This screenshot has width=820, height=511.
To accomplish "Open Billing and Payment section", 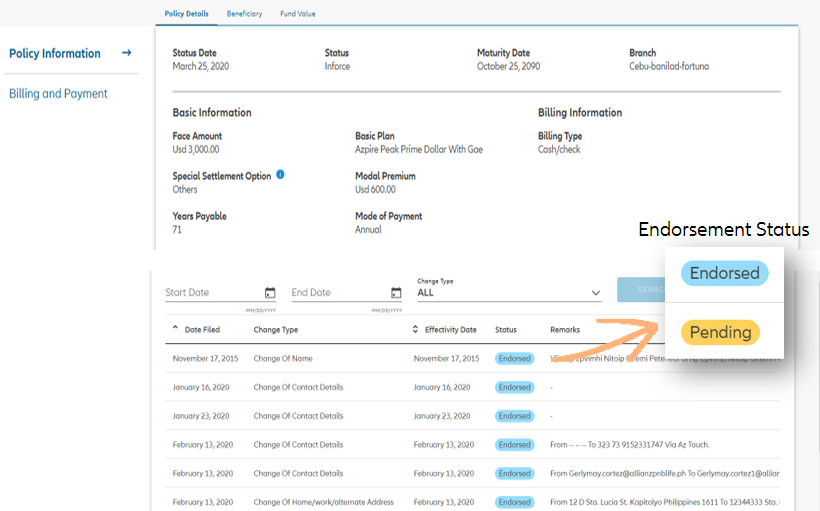I will [58, 94].
